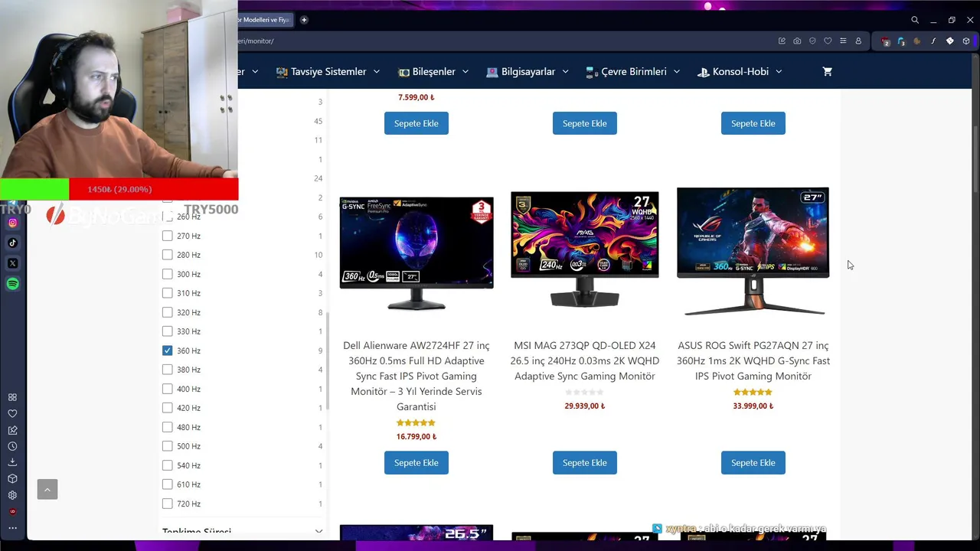
Task: Open the downloads icon in sidebar
Action: pos(12,462)
